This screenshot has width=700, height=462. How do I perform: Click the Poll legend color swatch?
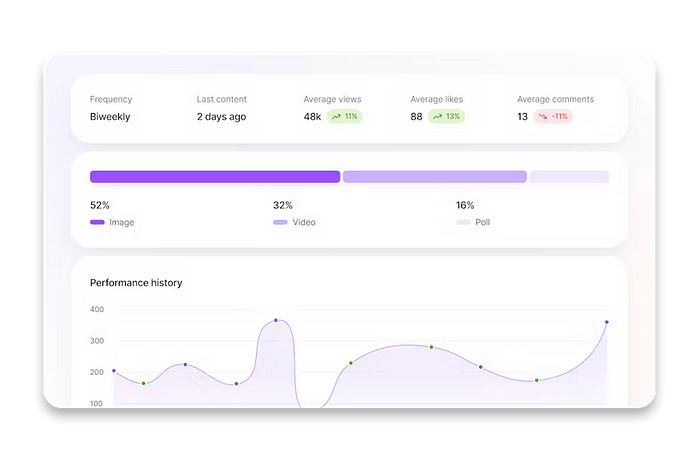tap(463, 222)
